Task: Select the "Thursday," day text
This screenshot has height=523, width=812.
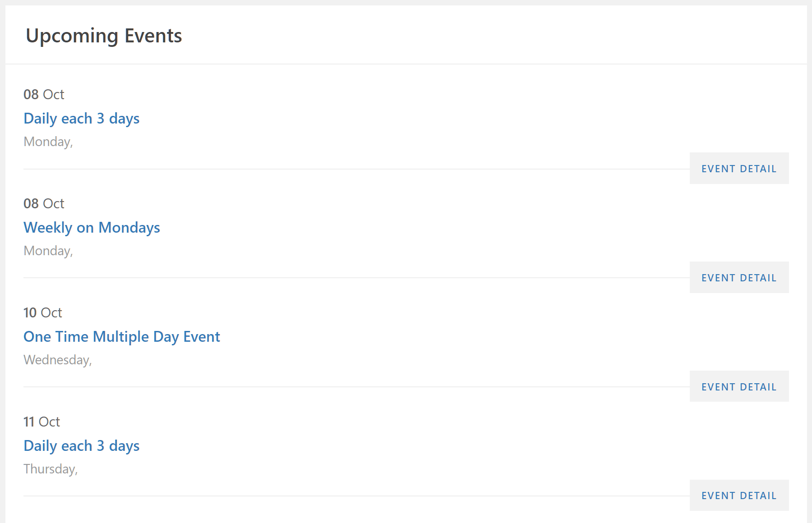Action: pos(51,469)
